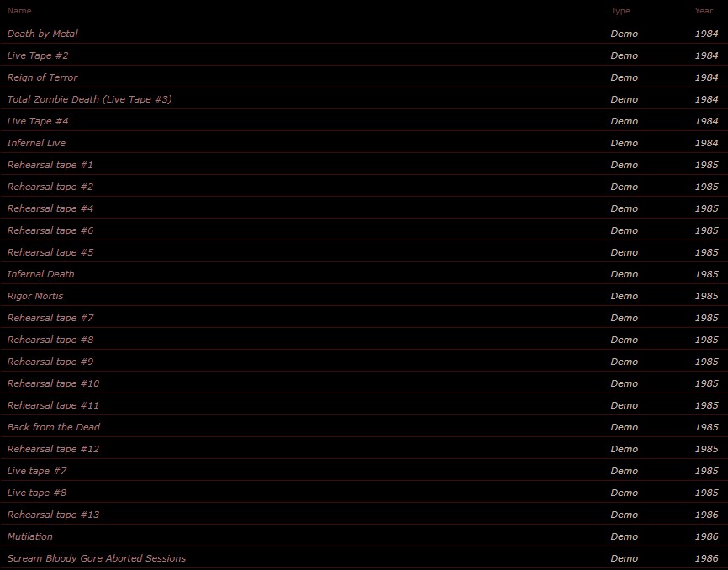This screenshot has height=570, width=728.
Task: Click year 1986 in Rehearsal tape #13 row
Action: tap(706, 515)
